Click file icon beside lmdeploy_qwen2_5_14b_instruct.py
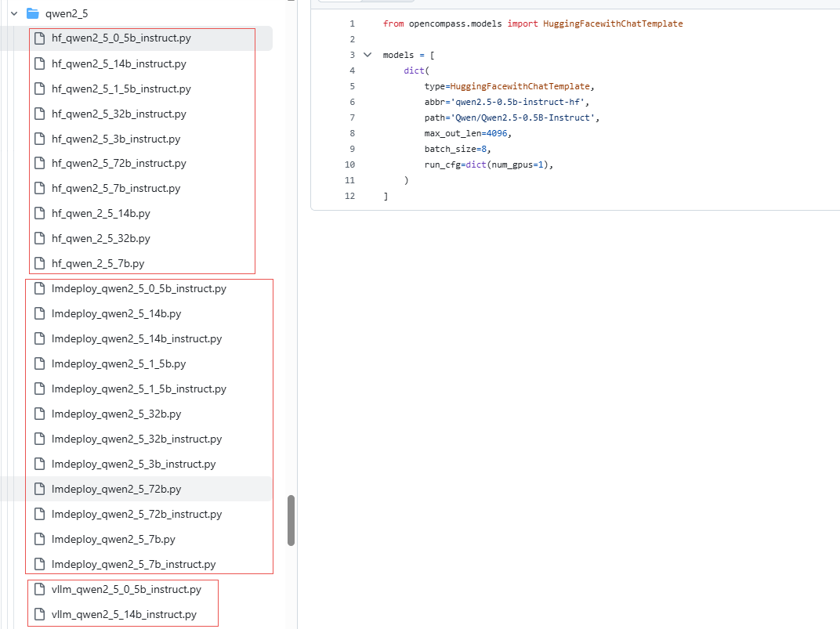The width and height of the screenshot is (840, 629). pos(40,339)
